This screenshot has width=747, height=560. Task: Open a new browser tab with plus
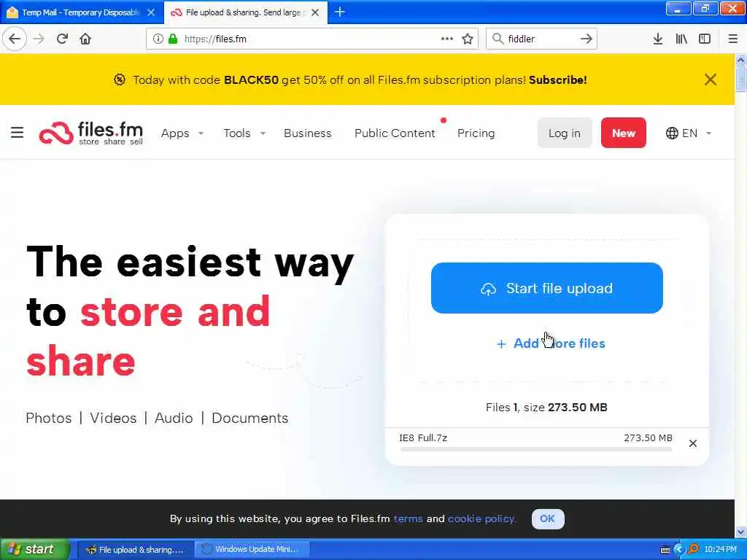click(x=340, y=12)
